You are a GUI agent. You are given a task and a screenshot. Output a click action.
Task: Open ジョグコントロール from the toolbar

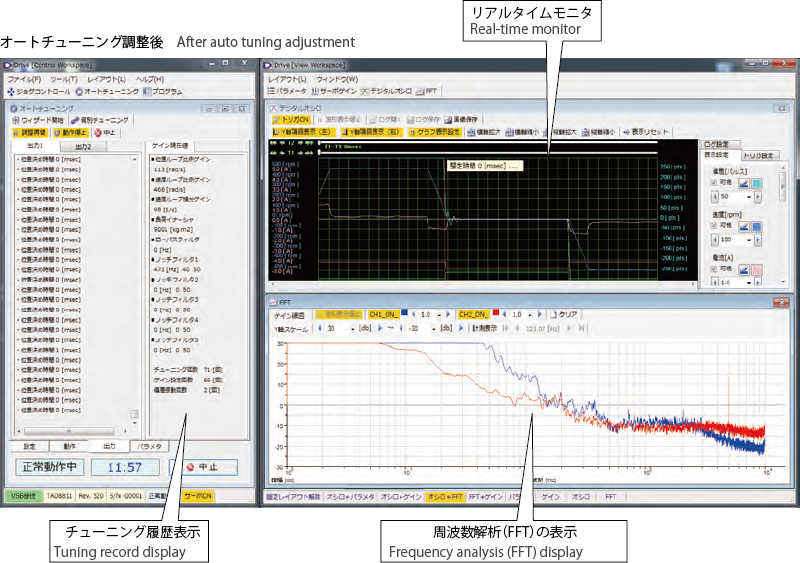point(38,91)
